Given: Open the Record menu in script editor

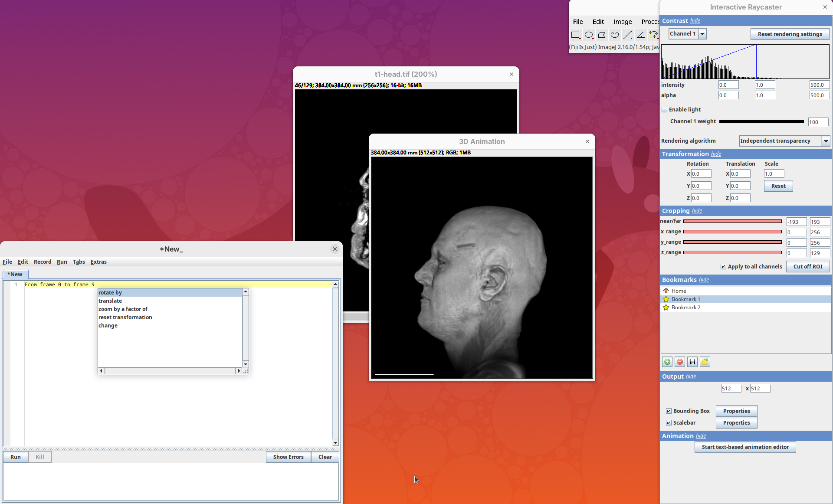Looking at the screenshot, I should [x=43, y=262].
